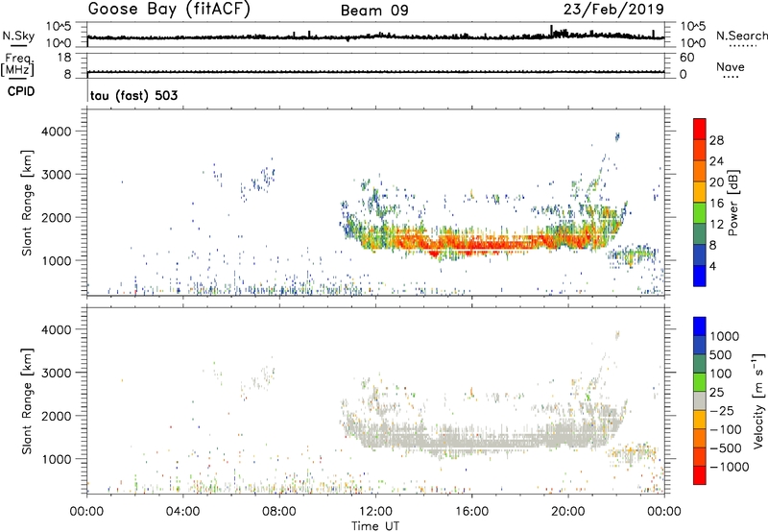Click the "−1000" label on velocity colorbar
768x532 pixels.
point(729,467)
